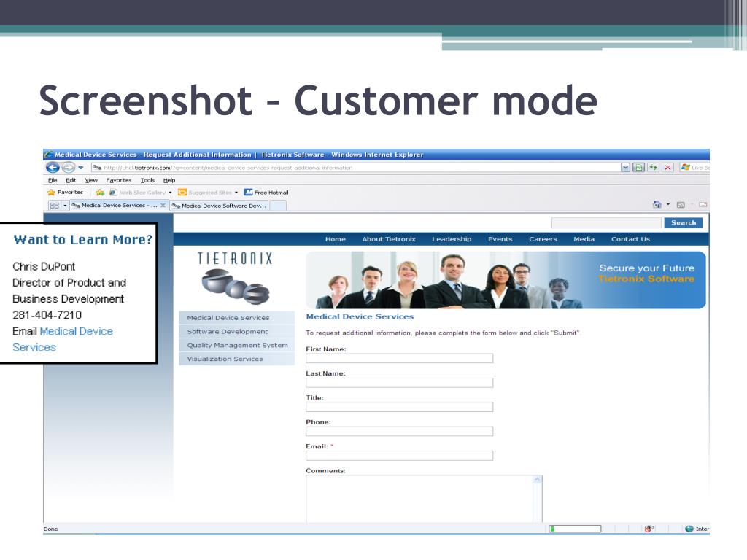Click the Search button

point(683,222)
